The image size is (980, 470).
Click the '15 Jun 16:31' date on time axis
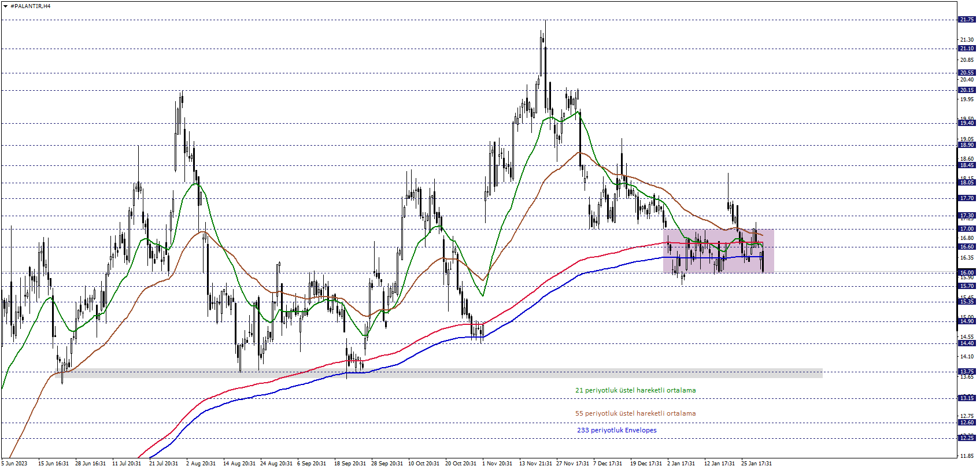53,464
